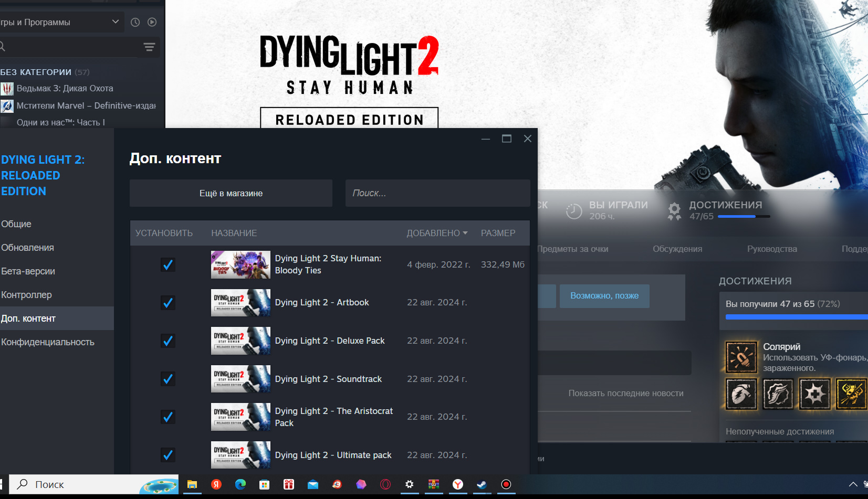868x499 pixels.
Task: Click the 72% achievements progress bar in panel
Action: [x=797, y=317]
